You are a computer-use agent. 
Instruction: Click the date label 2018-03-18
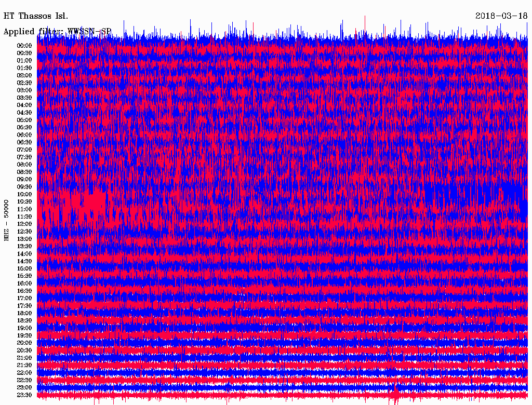(501, 16)
